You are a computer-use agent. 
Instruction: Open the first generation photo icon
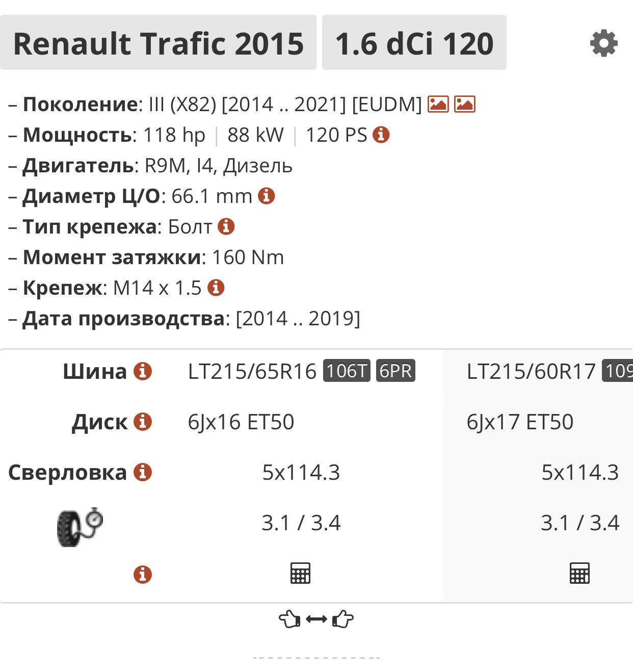(x=438, y=104)
